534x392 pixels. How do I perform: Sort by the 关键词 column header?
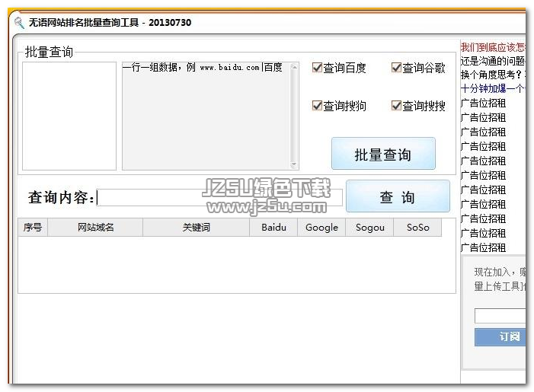pos(197,228)
